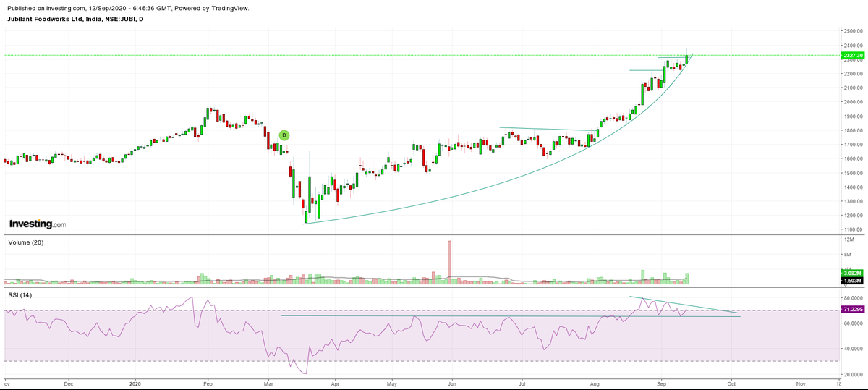
Task: Click the 80.0000 RSI axis label
Action: pos(854,298)
